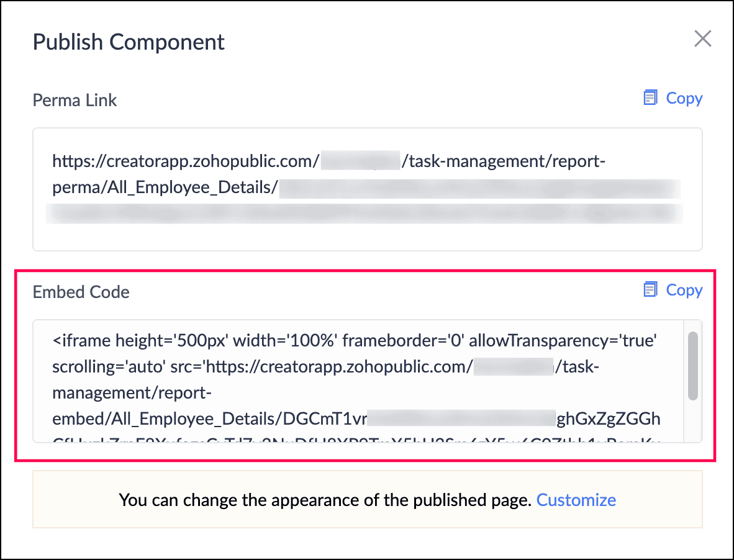This screenshot has width=734, height=560.
Task: Click the Embed Code label
Action: click(x=81, y=292)
